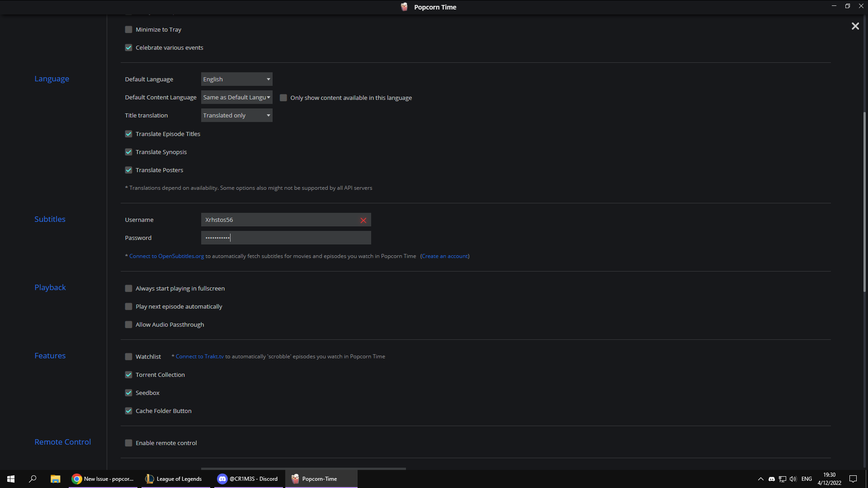The width and height of the screenshot is (868, 488).
Task: Open the Create an account link
Action: 445,256
